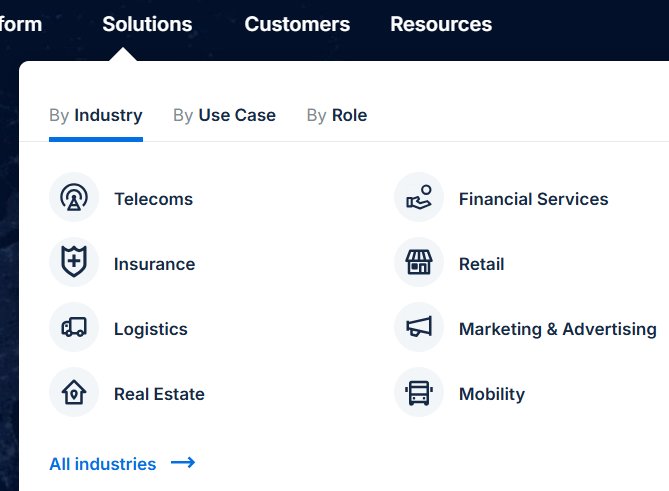This screenshot has height=491, width=669.
Task: Click the Real Estate house icon
Action: click(73, 393)
